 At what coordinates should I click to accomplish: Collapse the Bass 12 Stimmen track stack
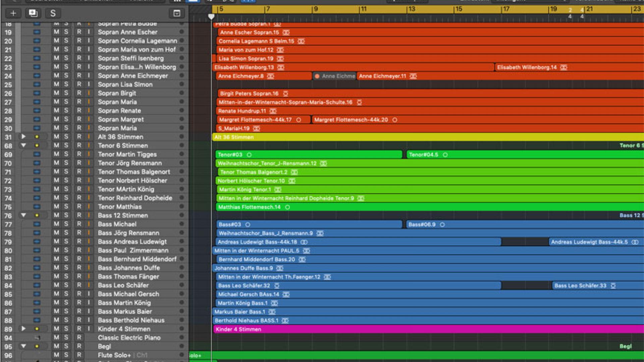click(23, 215)
